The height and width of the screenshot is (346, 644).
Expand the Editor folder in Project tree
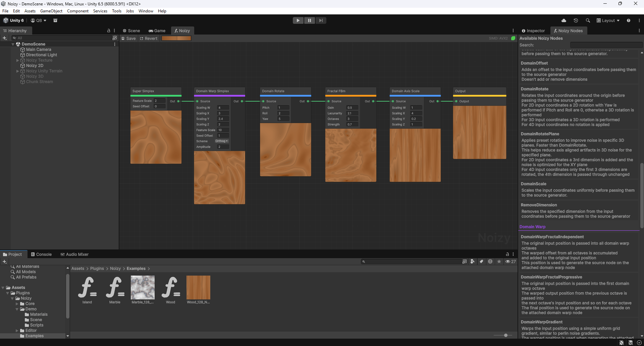coord(17,331)
